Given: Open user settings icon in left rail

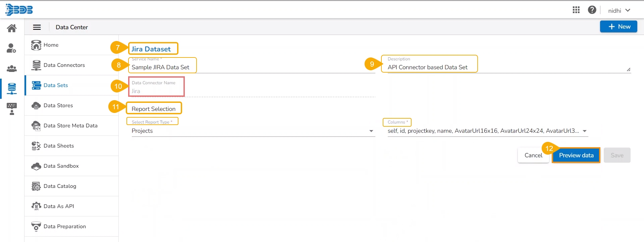Looking at the screenshot, I should (x=11, y=48).
